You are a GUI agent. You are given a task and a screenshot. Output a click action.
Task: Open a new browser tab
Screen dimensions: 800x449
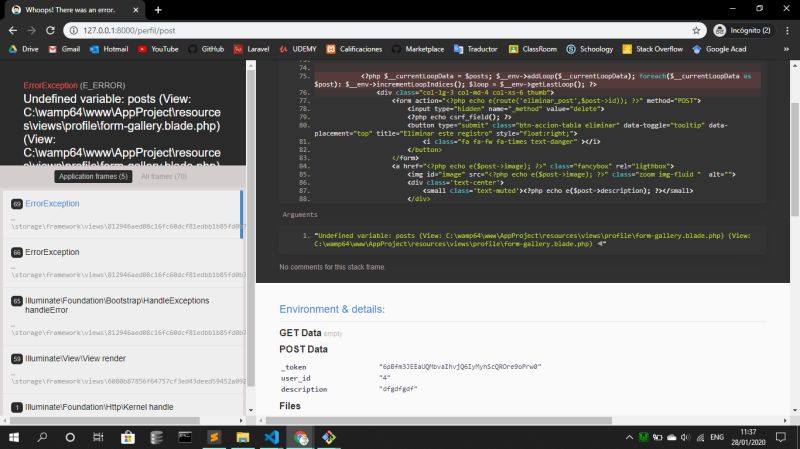click(158, 10)
